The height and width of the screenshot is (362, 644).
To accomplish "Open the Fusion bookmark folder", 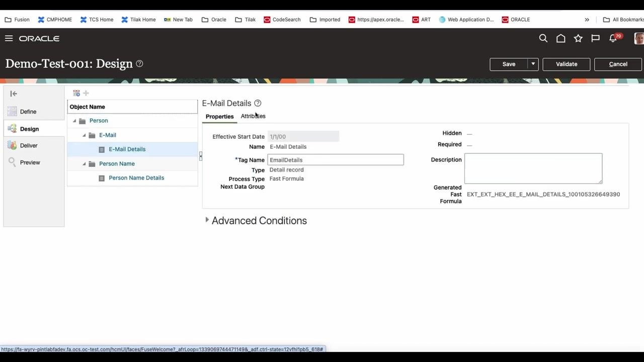I will (x=17, y=20).
